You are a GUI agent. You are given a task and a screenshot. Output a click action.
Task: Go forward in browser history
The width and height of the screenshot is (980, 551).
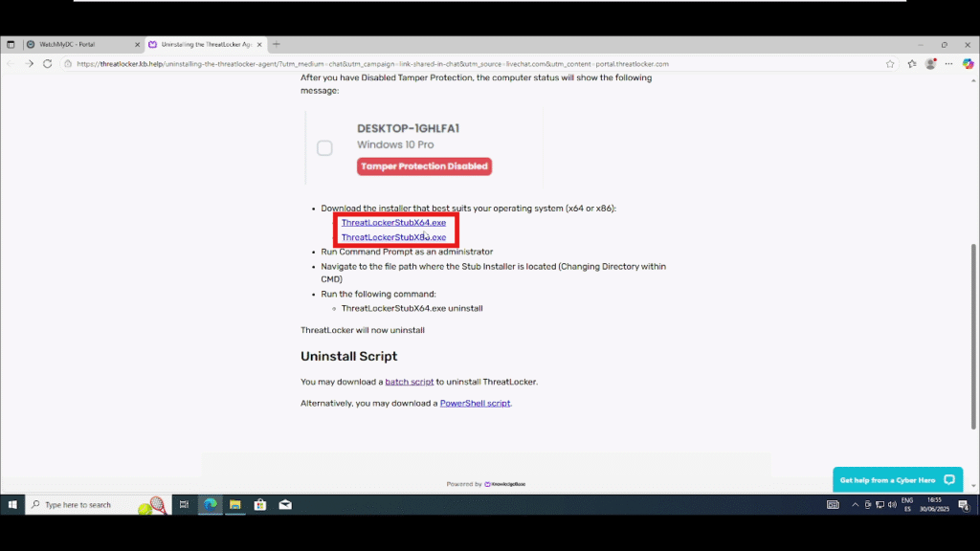(29, 64)
